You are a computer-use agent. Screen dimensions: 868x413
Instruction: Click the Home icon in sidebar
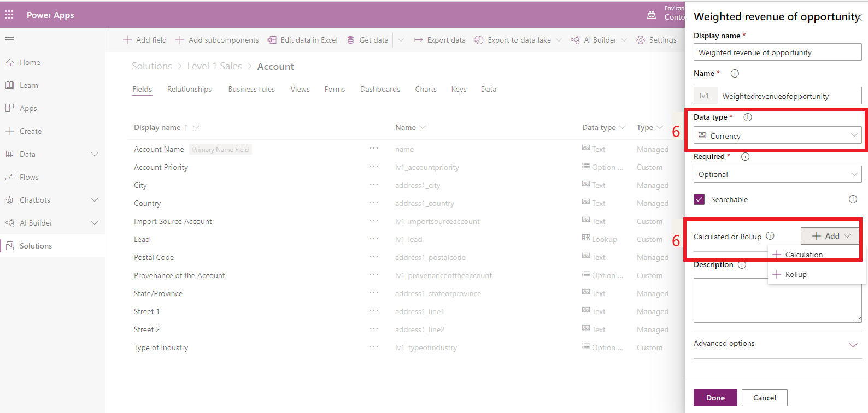click(x=10, y=62)
